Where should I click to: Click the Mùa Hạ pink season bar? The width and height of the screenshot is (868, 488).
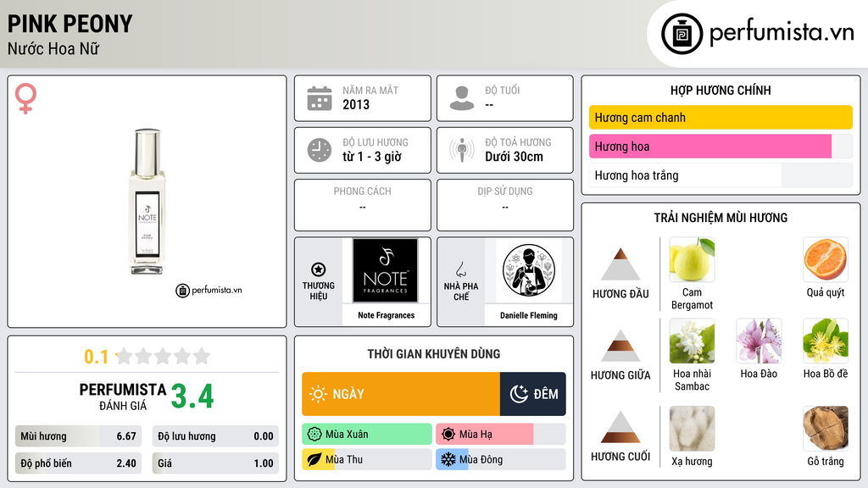501,435
